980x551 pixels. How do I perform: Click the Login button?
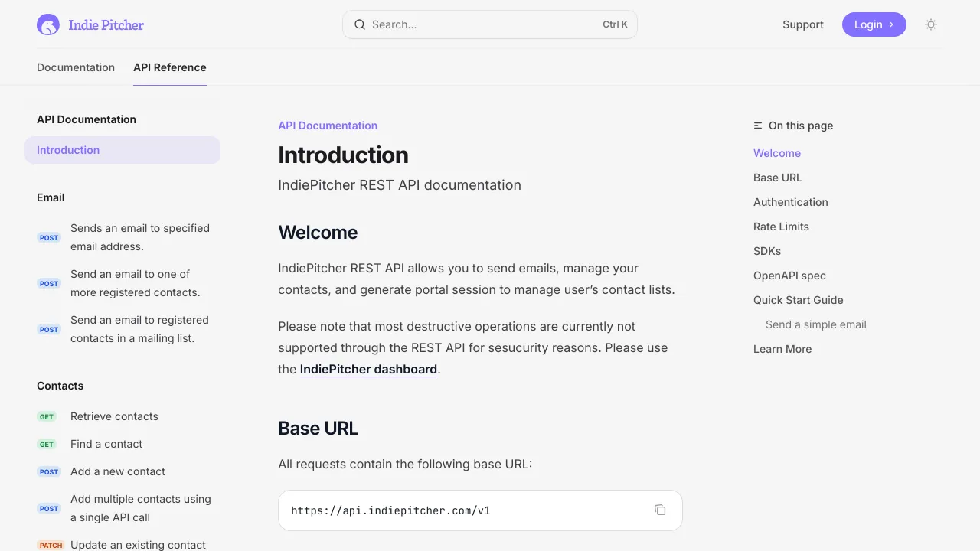pyautogui.click(x=874, y=24)
